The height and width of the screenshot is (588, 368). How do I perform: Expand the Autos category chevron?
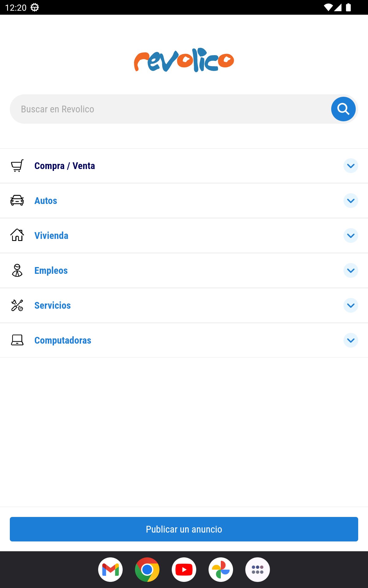351,201
